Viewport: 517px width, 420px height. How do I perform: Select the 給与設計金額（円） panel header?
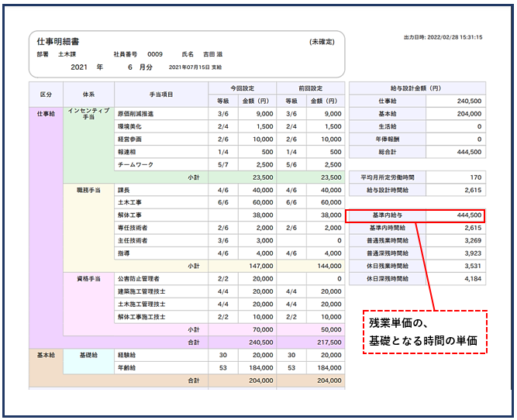417,88
